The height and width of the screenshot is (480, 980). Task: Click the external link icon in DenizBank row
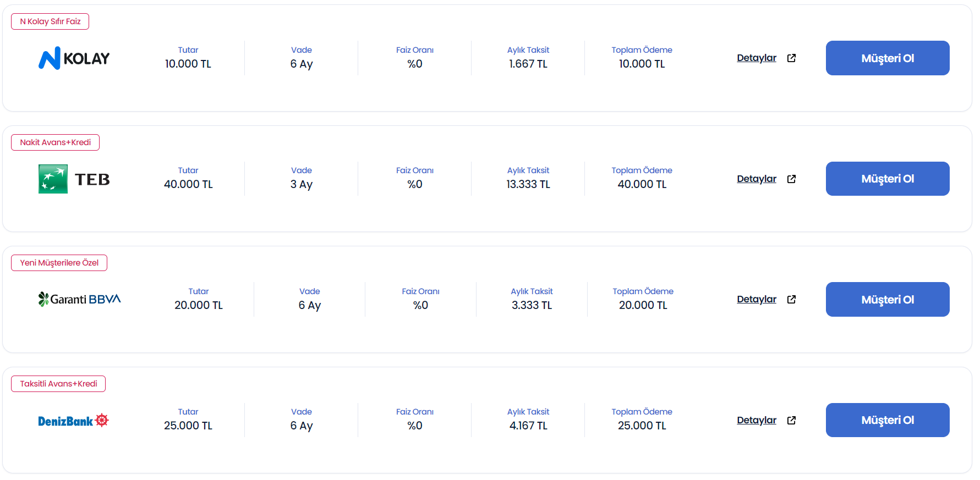(791, 420)
